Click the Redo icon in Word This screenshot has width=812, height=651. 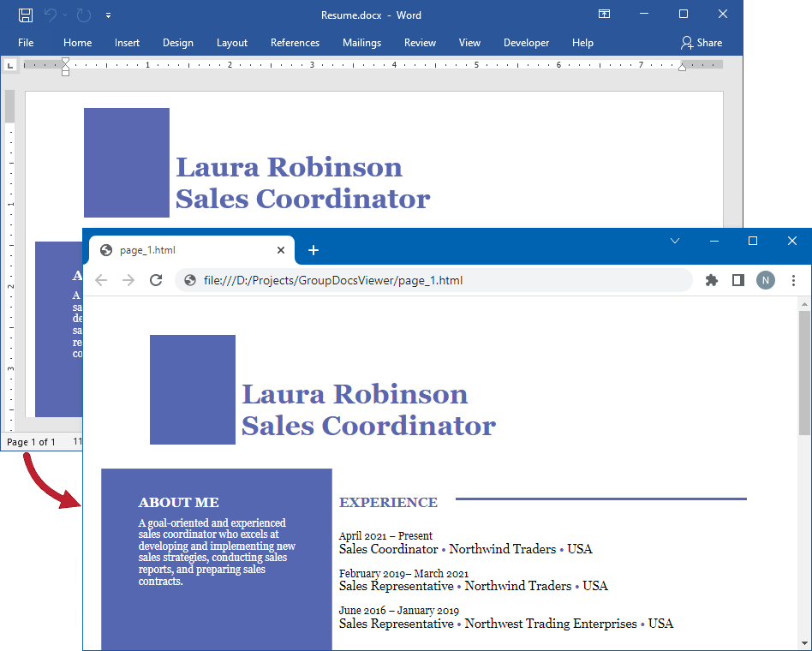click(x=84, y=15)
